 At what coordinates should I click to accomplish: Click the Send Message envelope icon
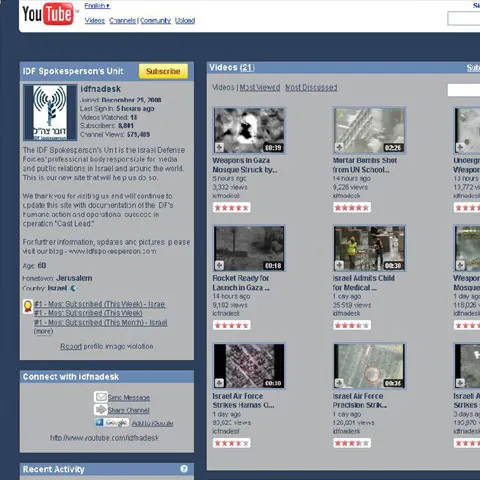(x=100, y=397)
